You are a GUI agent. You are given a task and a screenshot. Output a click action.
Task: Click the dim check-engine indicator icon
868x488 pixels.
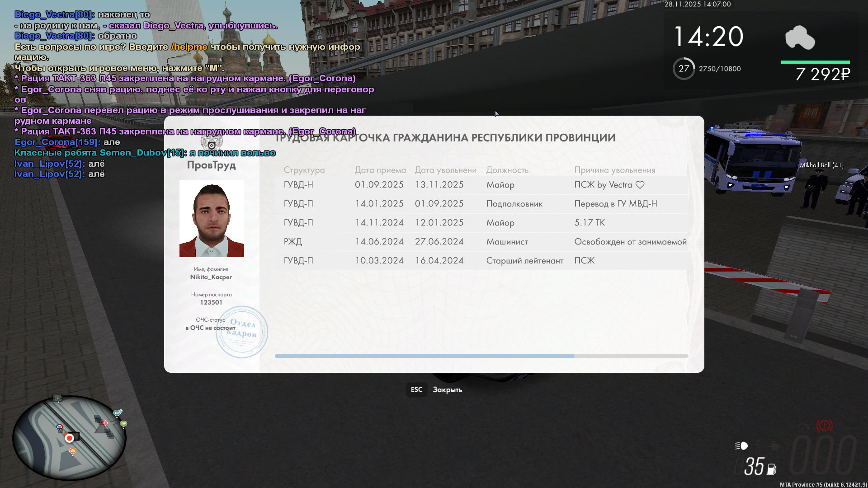pos(775,446)
